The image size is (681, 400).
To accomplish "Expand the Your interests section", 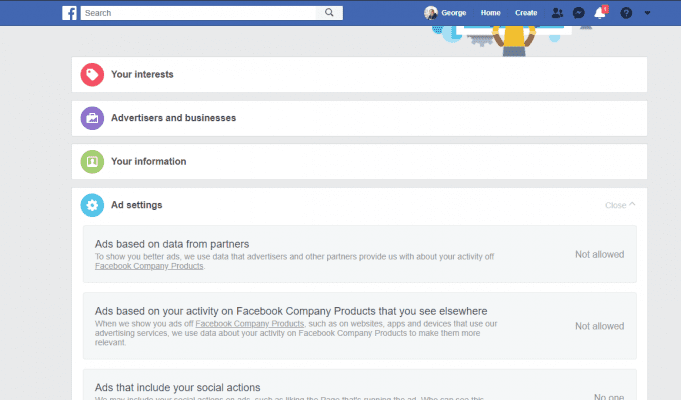I will point(359,74).
